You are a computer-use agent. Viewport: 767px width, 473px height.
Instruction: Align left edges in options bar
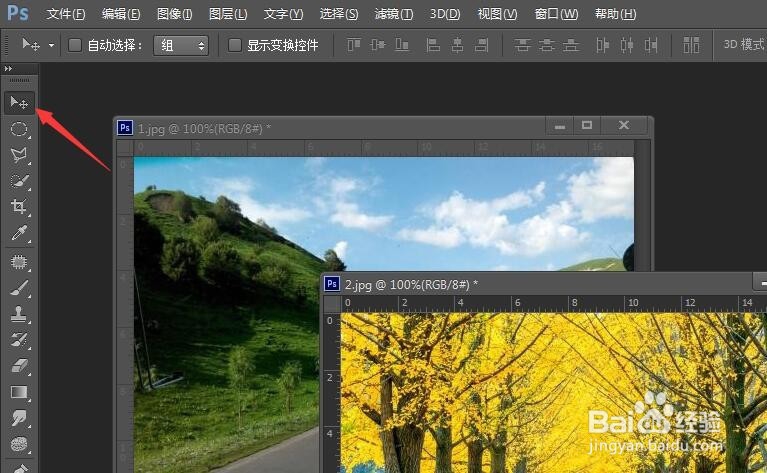pos(432,45)
